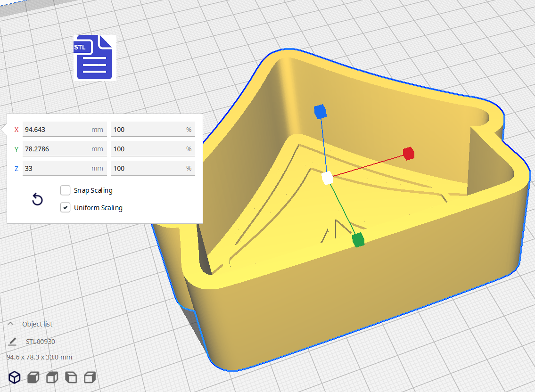This screenshot has width=535, height=392.
Task: Click the X scale percentage field
Action: pyautogui.click(x=147, y=130)
